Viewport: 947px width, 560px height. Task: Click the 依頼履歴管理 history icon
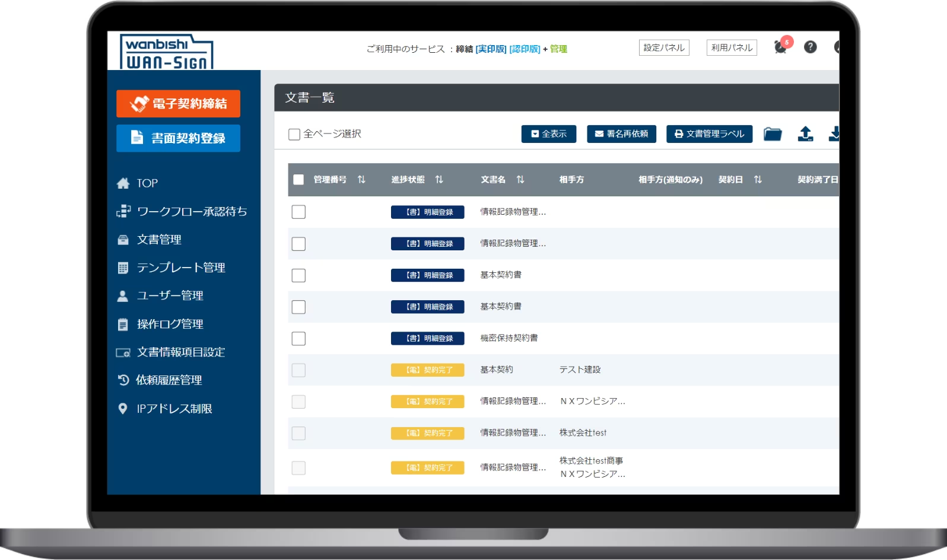click(123, 380)
